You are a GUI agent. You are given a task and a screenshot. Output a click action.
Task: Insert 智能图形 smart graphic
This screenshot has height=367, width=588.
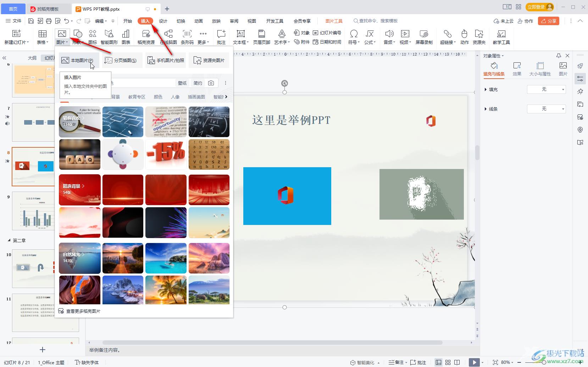pos(109,37)
